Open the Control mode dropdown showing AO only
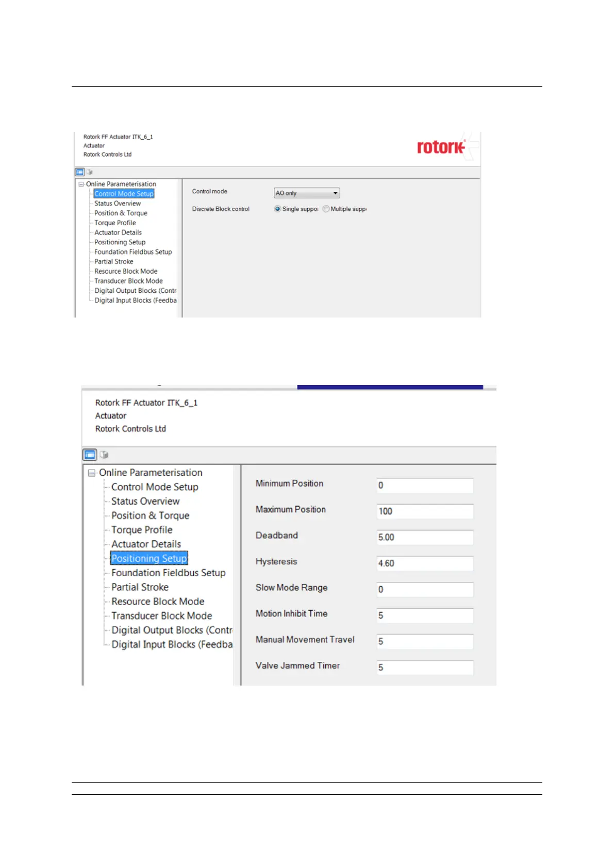 [307, 193]
